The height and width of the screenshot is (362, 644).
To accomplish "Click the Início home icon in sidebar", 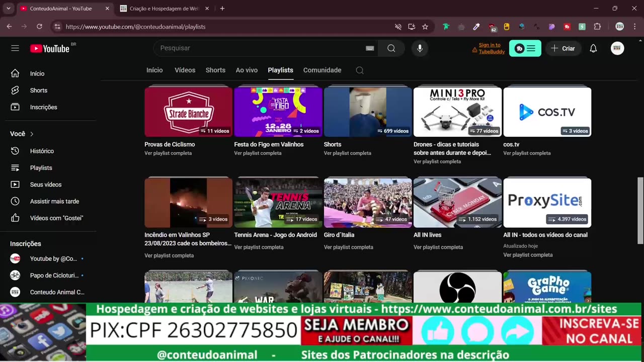I will coord(15,73).
